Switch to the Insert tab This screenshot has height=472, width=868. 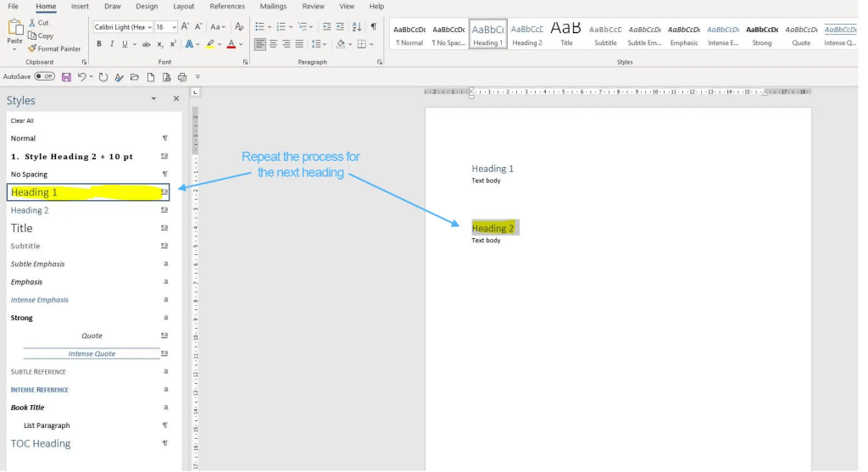tap(80, 6)
